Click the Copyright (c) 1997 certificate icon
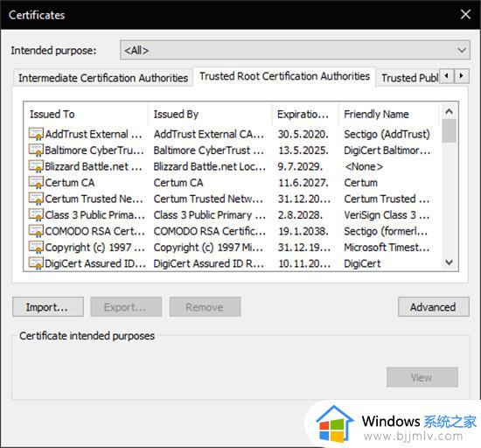The height and width of the screenshot is (448, 481). pos(36,248)
